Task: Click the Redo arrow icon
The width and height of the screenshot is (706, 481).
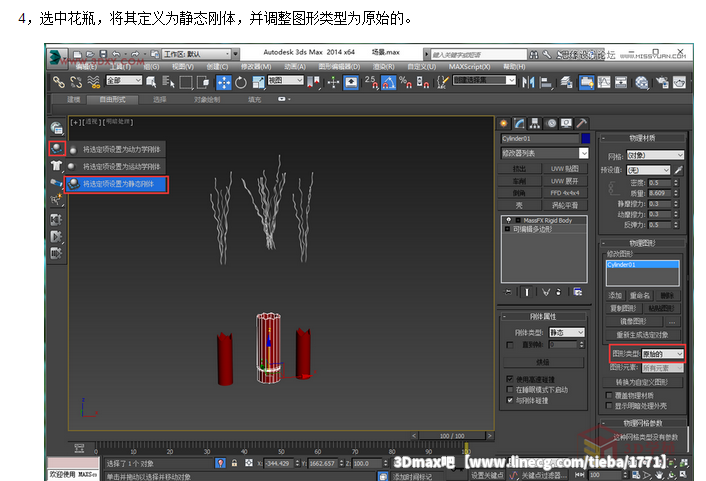Action: 134,54
